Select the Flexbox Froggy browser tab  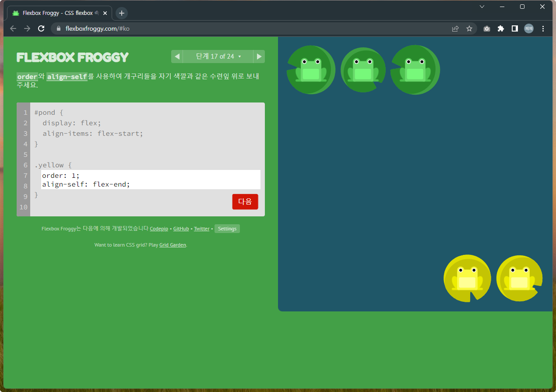(x=60, y=13)
